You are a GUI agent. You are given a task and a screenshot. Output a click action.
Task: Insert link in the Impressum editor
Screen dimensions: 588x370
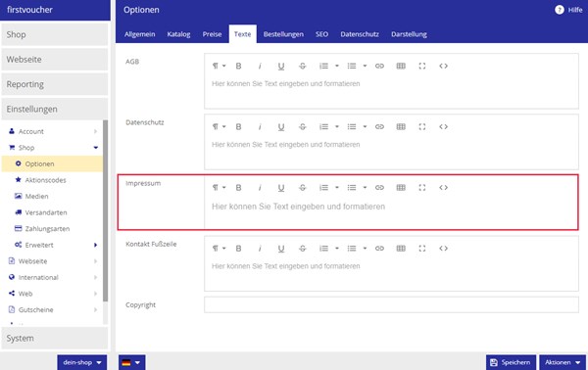pos(379,188)
